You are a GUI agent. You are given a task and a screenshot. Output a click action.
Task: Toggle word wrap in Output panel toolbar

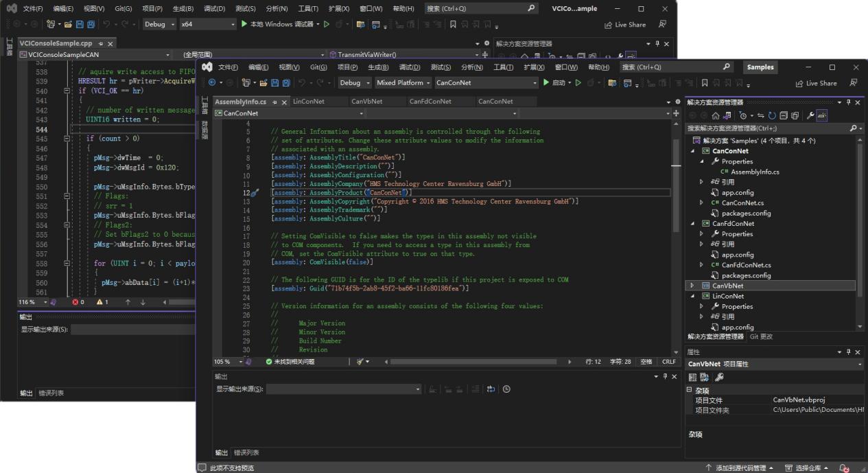click(x=491, y=389)
